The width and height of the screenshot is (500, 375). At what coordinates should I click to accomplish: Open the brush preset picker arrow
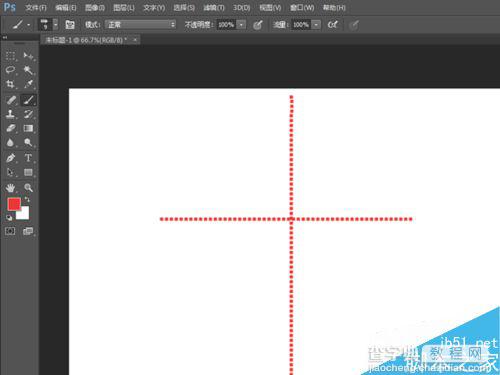click(x=56, y=25)
